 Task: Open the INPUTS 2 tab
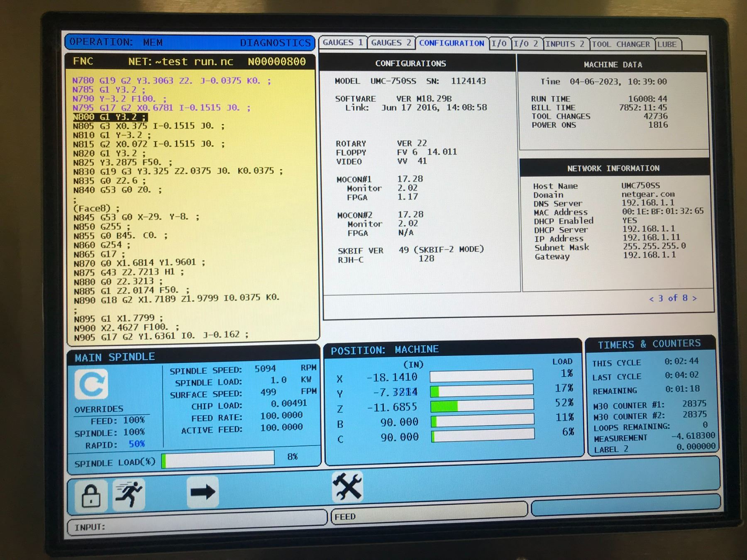(x=564, y=44)
